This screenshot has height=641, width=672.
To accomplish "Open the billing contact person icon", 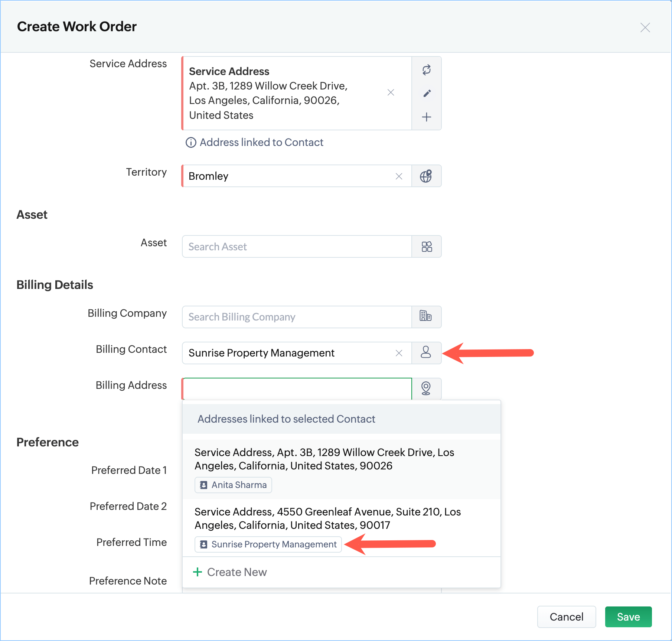I will tap(426, 352).
